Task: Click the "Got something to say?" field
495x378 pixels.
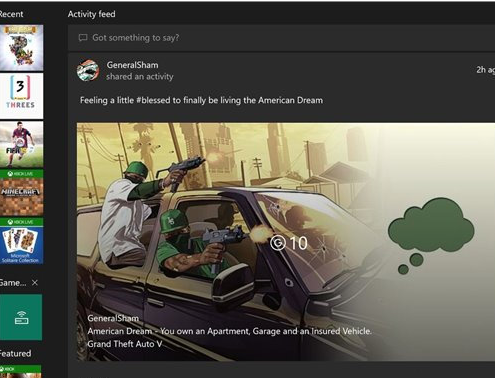Action: point(281,38)
